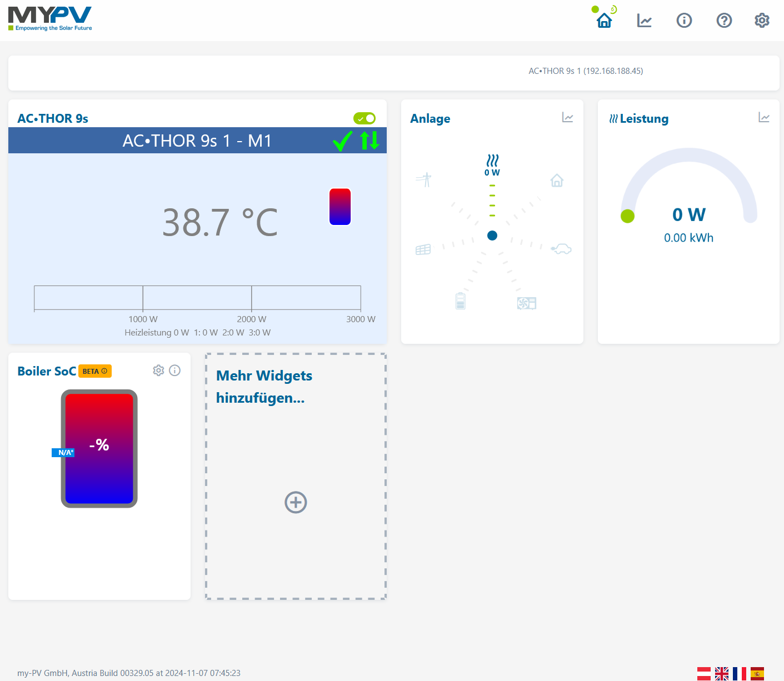Click the Leistung gauge green dot
The height and width of the screenshot is (681, 784).
628,216
